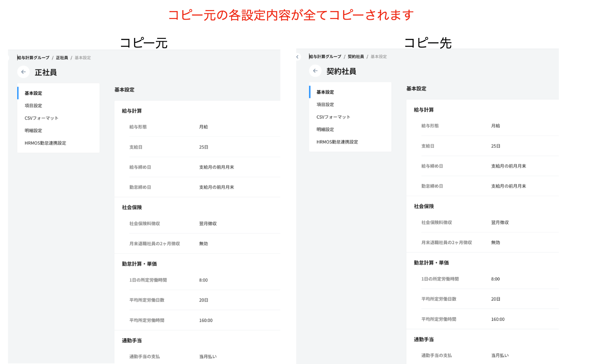Viewport: 605px width, 364px height.
Task: Click back arrow beside 正社員 title
Action: (x=23, y=72)
